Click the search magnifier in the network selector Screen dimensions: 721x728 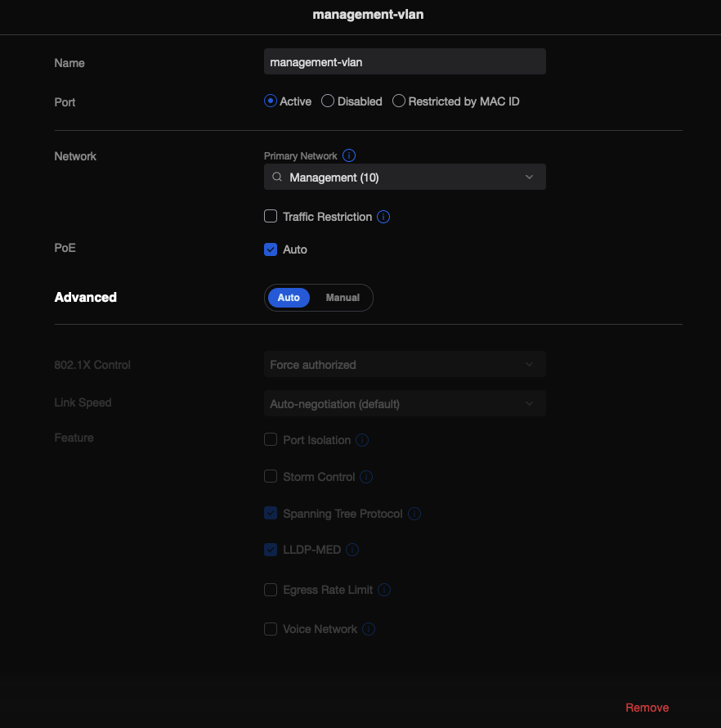click(276, 177)
